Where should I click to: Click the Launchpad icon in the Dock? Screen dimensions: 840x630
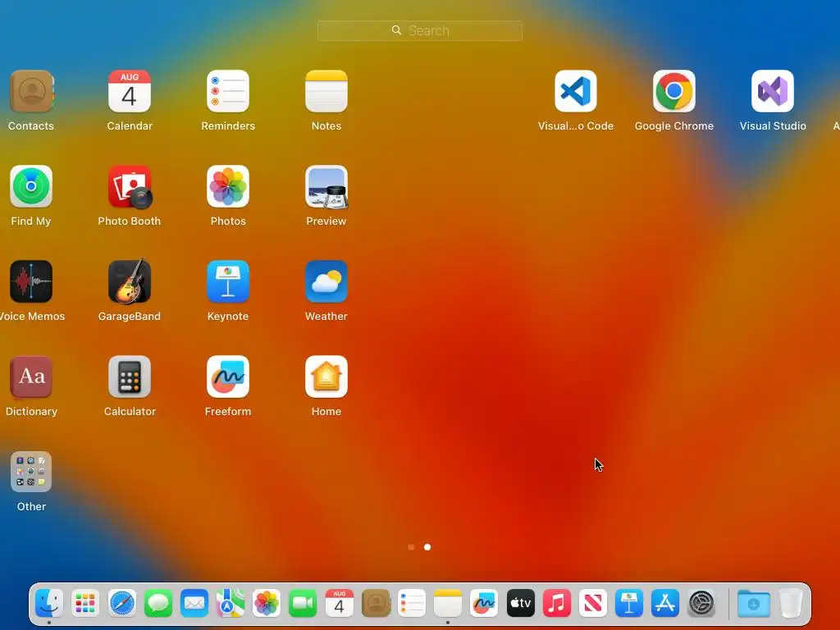[x=85, y=604]
